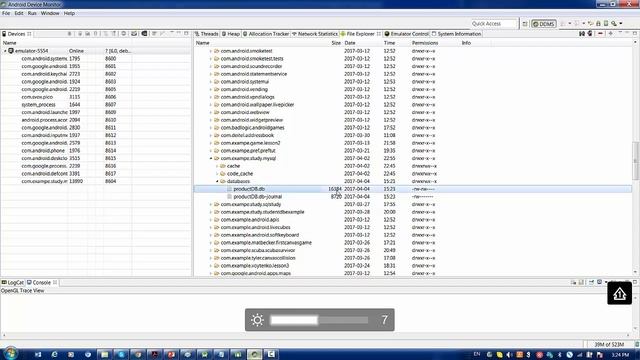Select the productDB.db-journal file icon

229,197
